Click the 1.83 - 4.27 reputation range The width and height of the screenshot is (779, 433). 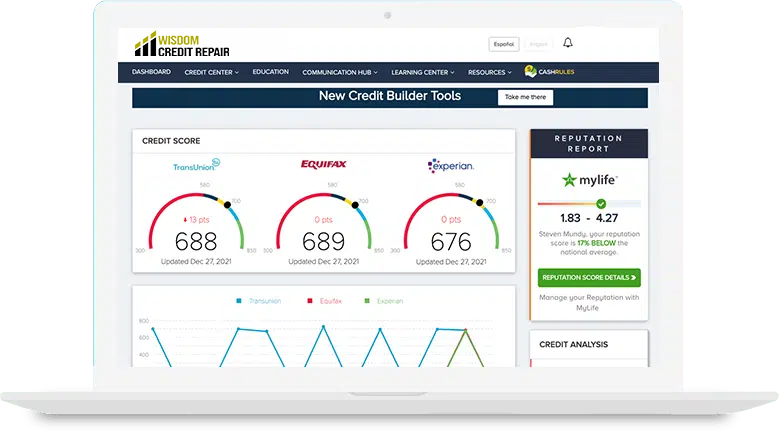[x=589, y=218]
